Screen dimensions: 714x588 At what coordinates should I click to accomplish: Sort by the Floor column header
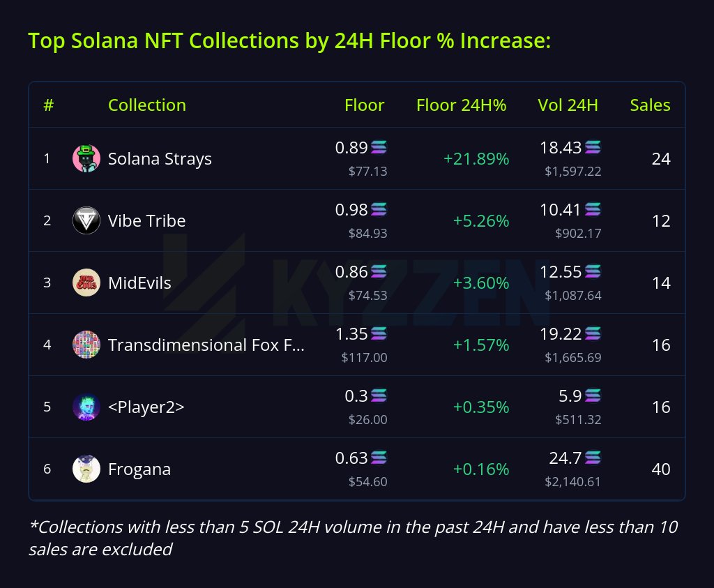[x=364, y=105]
